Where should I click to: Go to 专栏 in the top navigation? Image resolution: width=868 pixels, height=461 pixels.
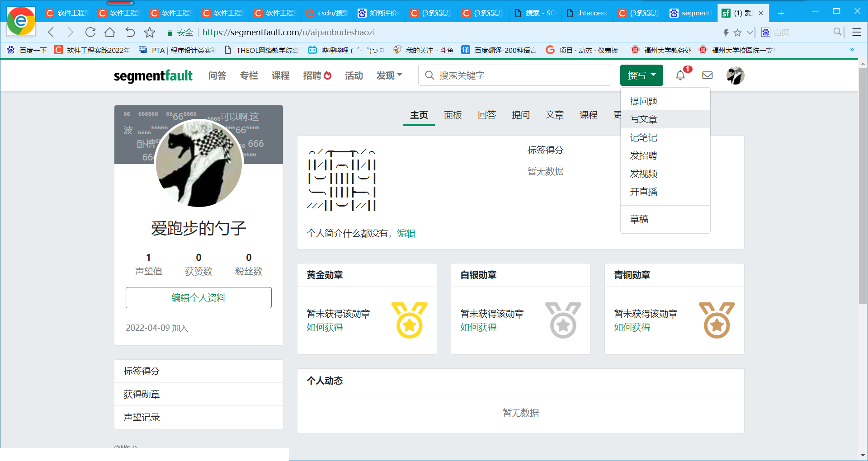click(x=249, y=75)
